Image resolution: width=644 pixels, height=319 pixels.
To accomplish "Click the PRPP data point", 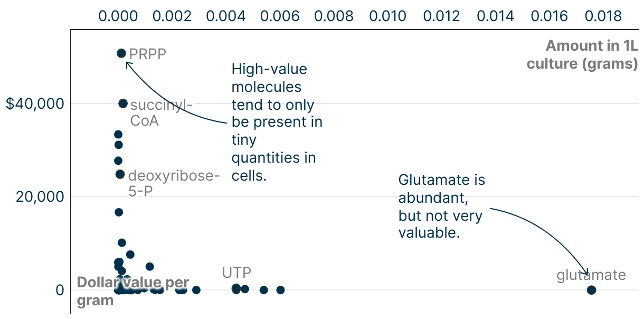I will click(121, 53).
